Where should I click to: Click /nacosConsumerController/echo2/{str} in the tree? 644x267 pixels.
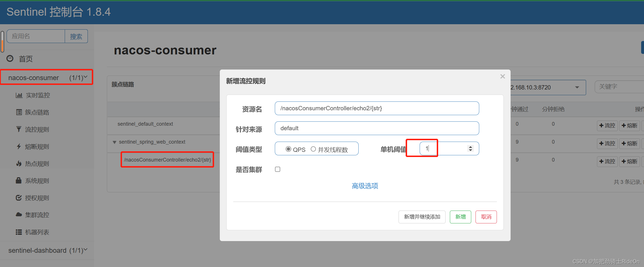167,160
